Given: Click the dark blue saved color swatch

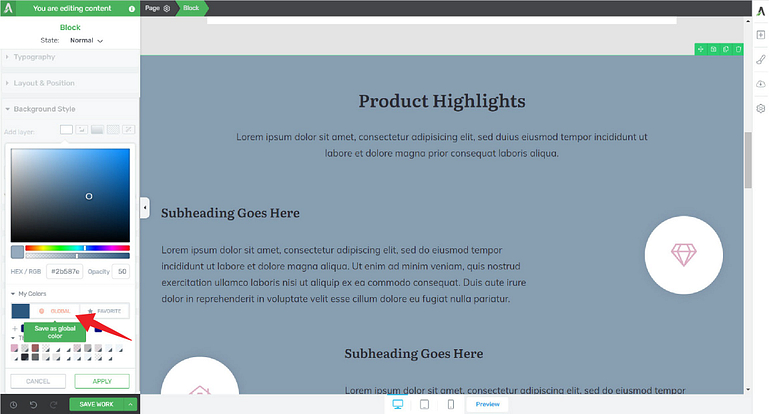Looking at the screenshot, I should coord(21,311).
